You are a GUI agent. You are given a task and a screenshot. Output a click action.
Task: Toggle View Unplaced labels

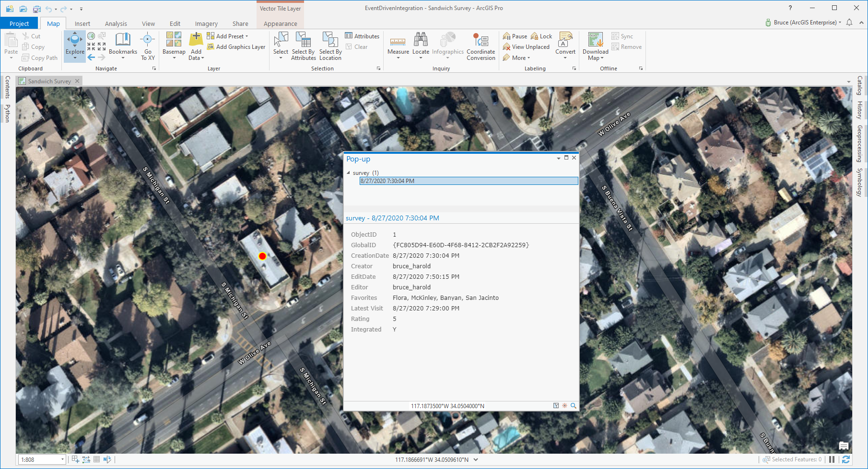tap(526, 47)
